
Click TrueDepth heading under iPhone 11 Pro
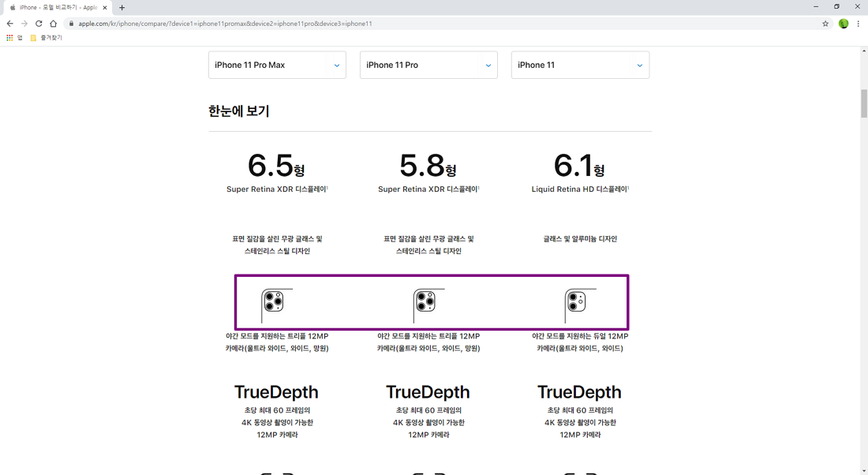click(x=428, y=392)
